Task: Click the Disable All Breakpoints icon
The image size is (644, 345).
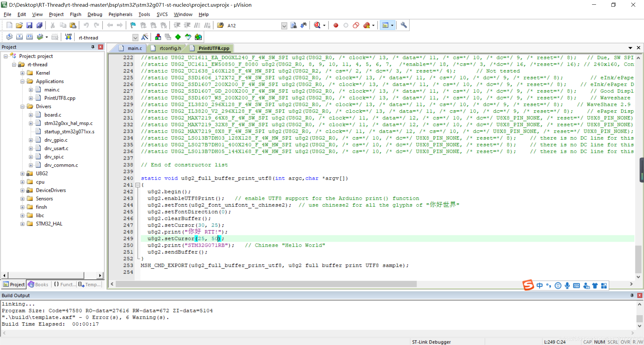Action: pyautogui.click(x=356, y=25)
